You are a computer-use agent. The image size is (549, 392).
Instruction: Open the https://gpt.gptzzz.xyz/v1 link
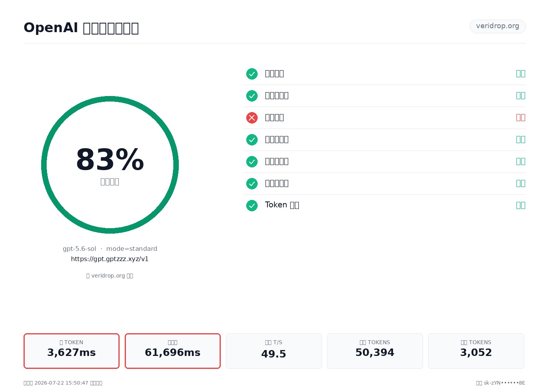click(110, 259)
